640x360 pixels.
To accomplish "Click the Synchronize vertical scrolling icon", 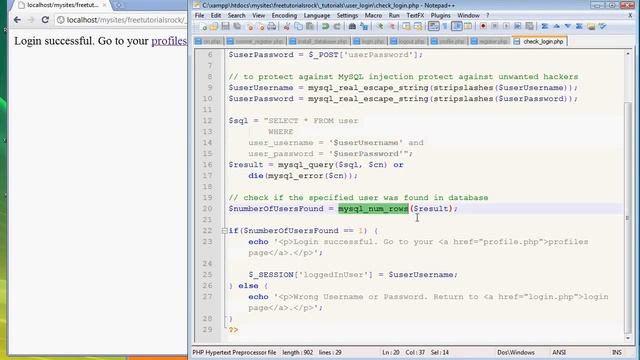I will (407, 27).
